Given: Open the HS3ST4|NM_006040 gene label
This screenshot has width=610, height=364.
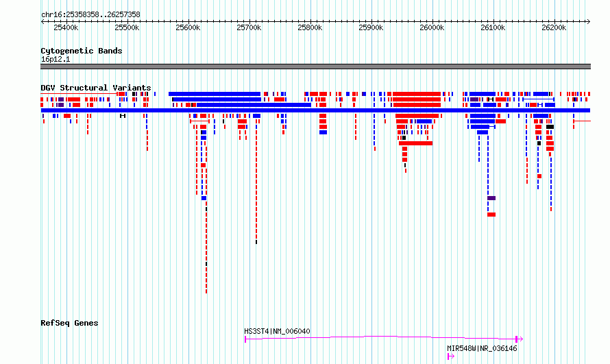Looking at the screenshot, I should tap(277, 331).
